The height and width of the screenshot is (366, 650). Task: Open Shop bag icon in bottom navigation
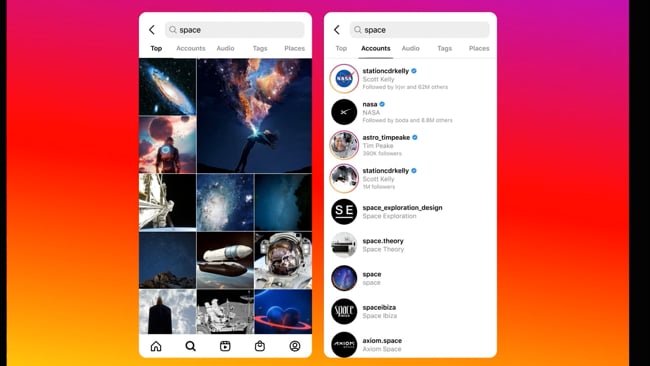click(x=260, y=346)
